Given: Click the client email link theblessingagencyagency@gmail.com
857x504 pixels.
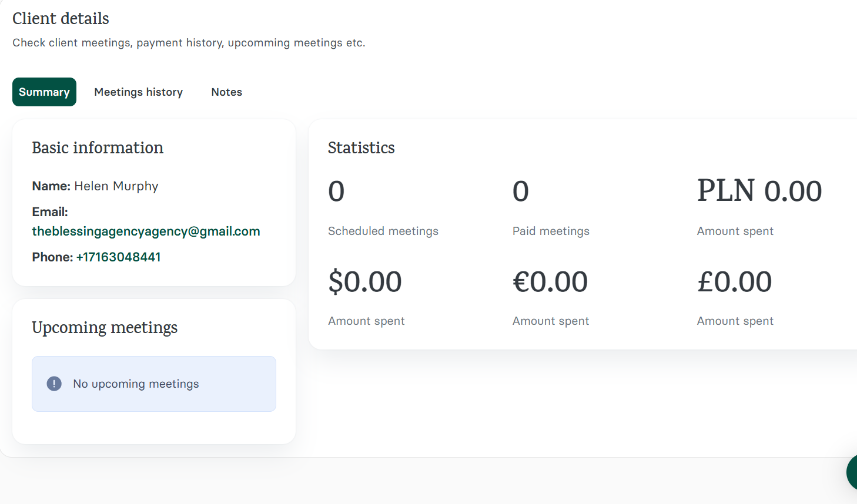Looking at the screenshot, I should 146,231.
